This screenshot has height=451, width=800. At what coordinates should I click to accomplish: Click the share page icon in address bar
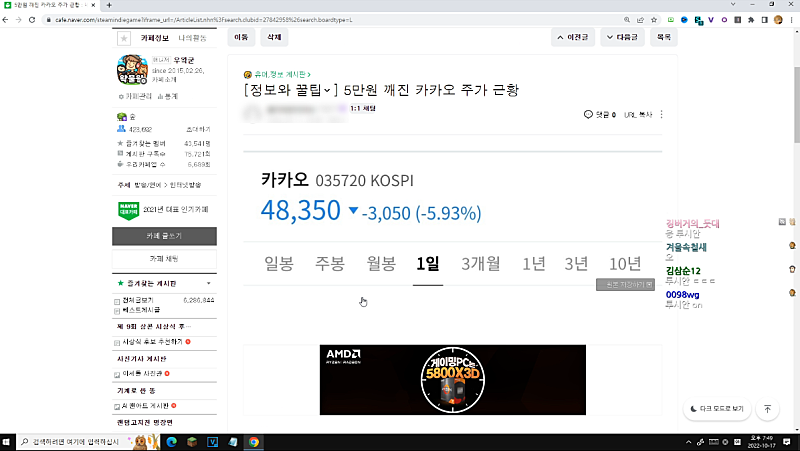coord(640,20)
